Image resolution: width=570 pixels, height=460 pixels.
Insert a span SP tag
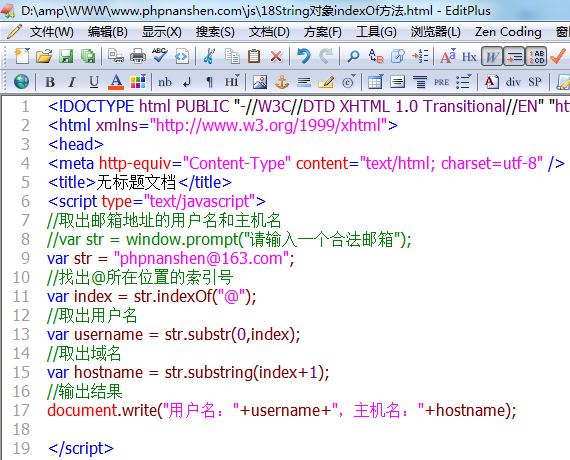535,82
